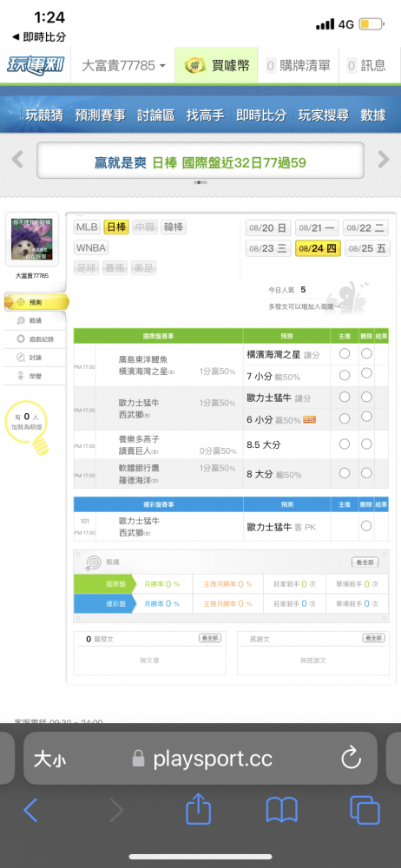
Task: Select 刪除 for 8.5 大分 prediction
Action: [x=366, y=444]
